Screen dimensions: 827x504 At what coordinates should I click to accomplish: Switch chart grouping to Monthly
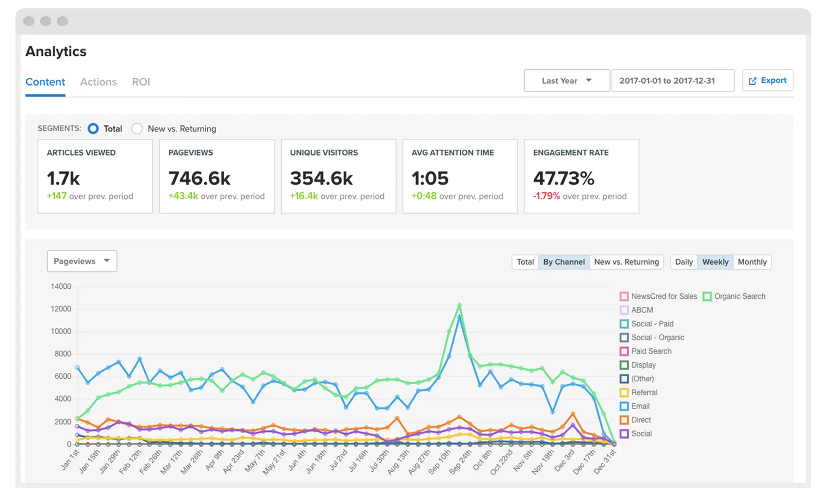coord(752,262)
